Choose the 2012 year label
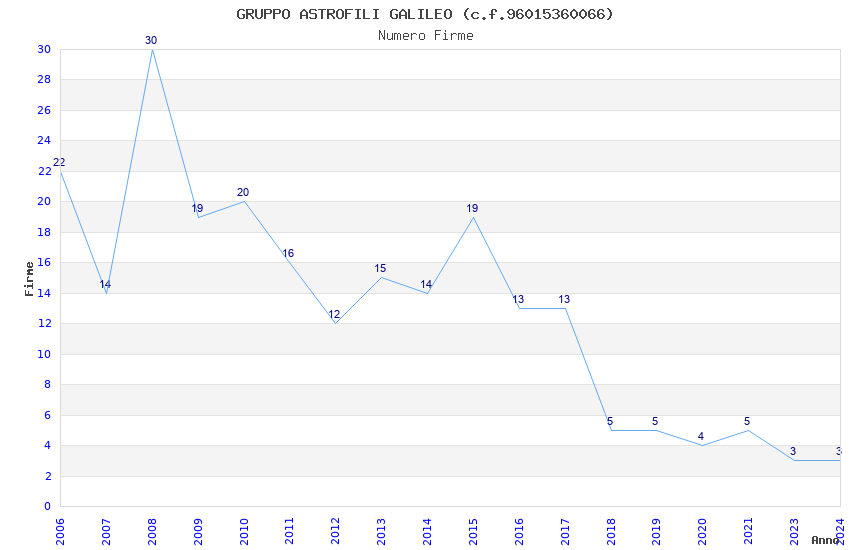 pyautogui.click(x=335, y=532)
